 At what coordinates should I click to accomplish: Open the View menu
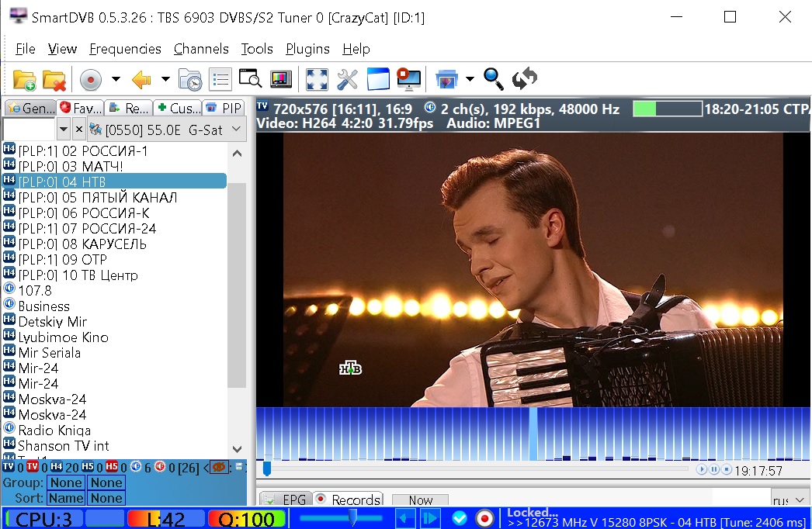click(x=62, y=49)
